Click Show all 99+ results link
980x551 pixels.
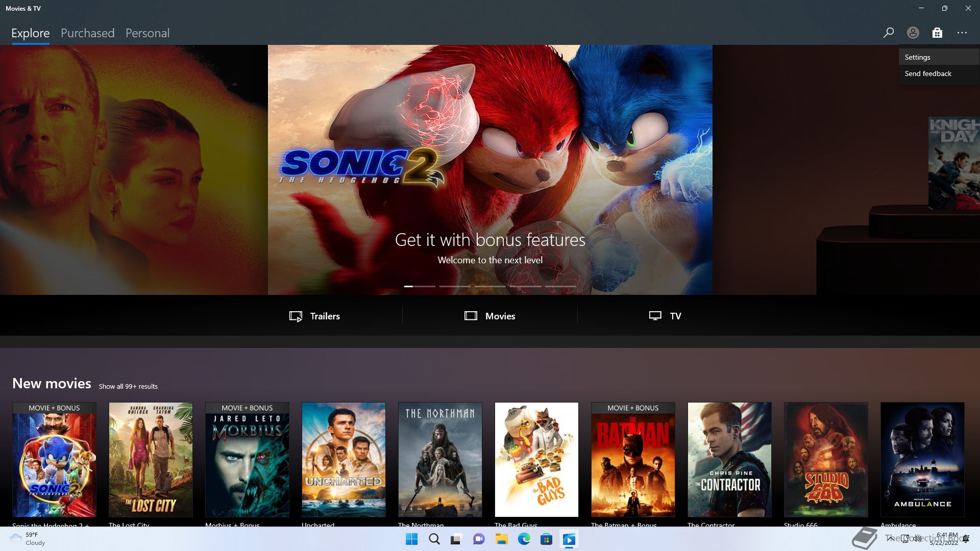(x=128, y=387)
